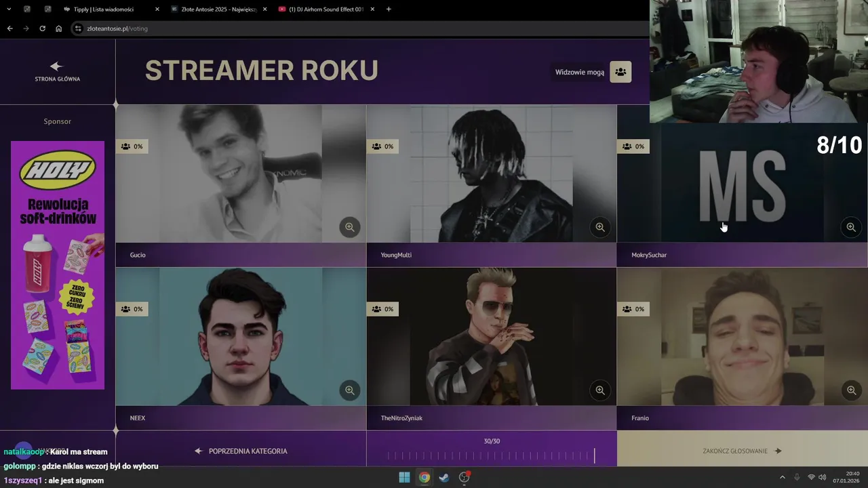Close the DJ Airhorn YouTube tab
This screenshot has height=488, width=868.
coord(372,9)
